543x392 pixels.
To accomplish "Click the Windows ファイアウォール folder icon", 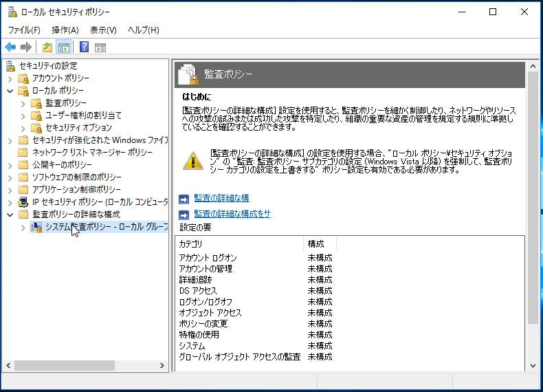I will [23, 140].
